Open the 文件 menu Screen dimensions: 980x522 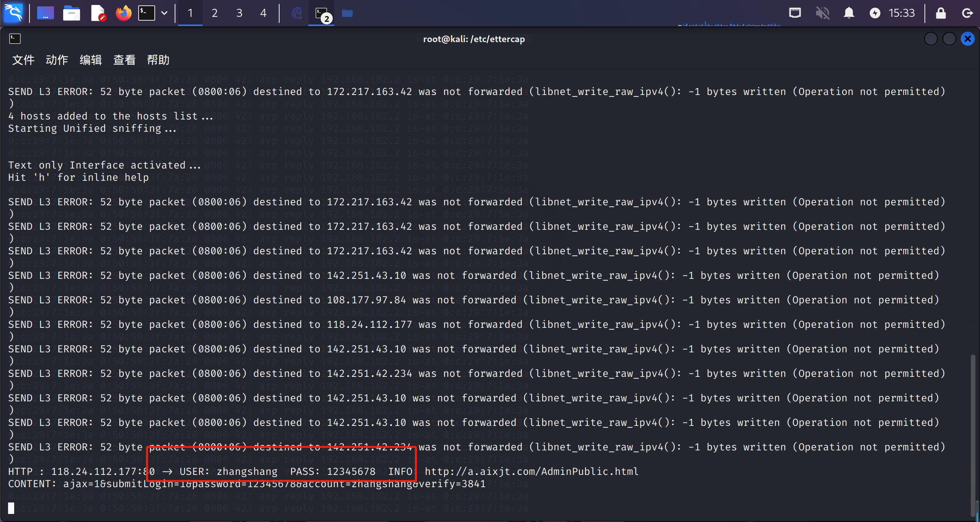23,60
